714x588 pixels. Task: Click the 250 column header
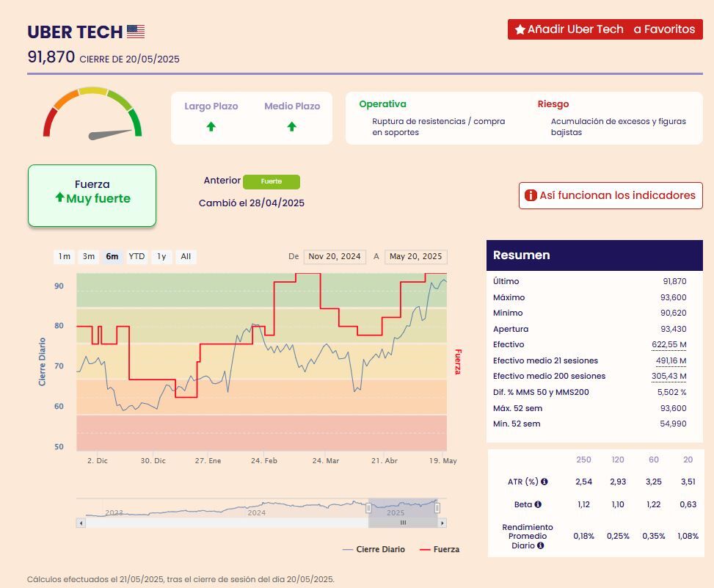(584, 460)
